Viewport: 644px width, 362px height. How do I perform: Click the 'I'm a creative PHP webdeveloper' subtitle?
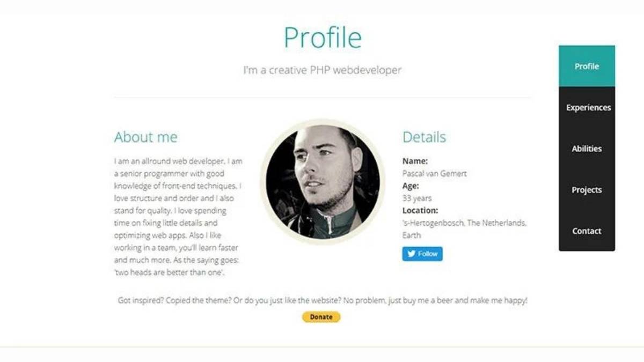(322, 70)
